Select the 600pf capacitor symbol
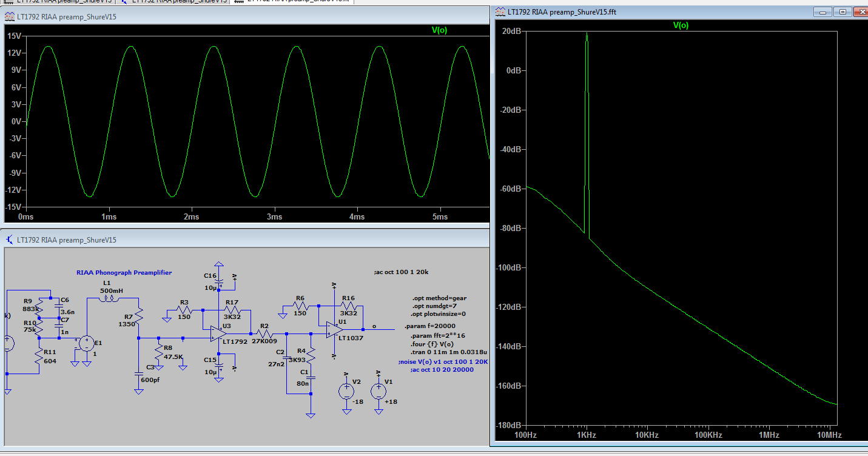The image size is (868, 456). (x=139, y=375)
